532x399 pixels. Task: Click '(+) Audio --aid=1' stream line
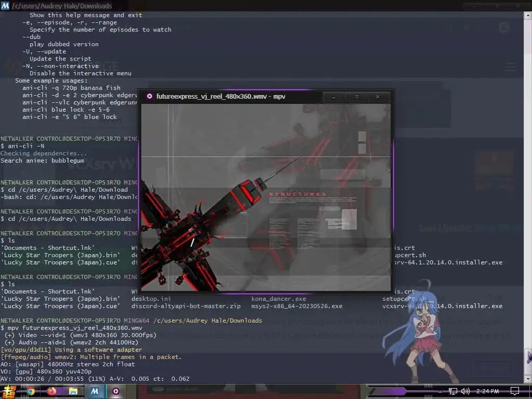(71, 342)
